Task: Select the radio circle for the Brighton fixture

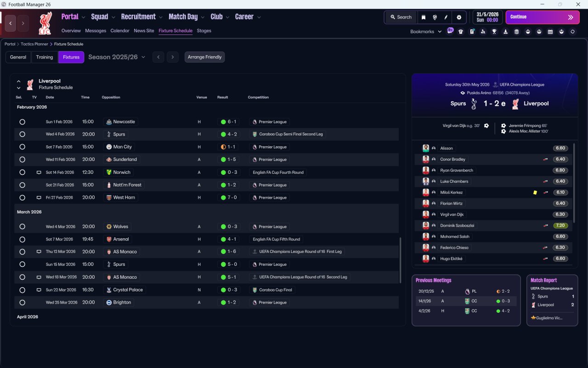Action: click(22, 303)
